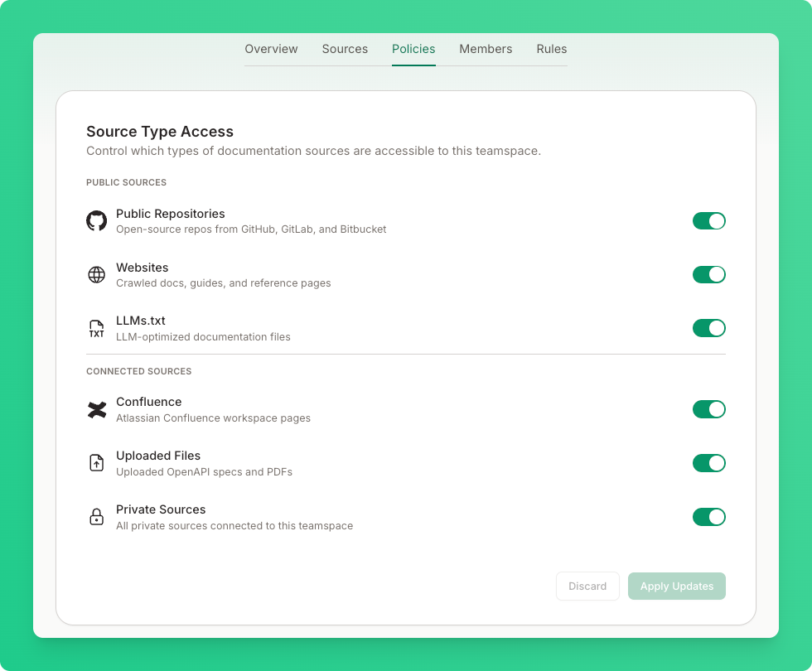Click the Policies tab
This screenshot has height=671, width=812.
point(413,49)
